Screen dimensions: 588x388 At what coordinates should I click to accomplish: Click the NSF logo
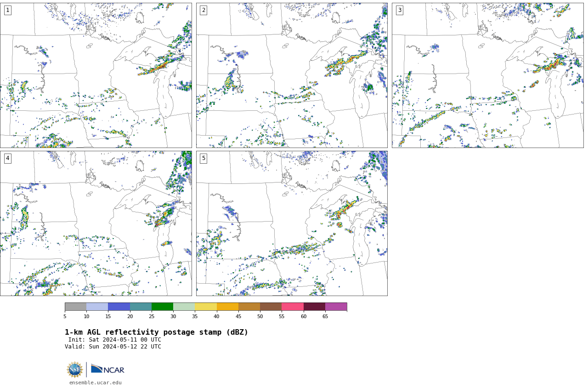point(74,370)
